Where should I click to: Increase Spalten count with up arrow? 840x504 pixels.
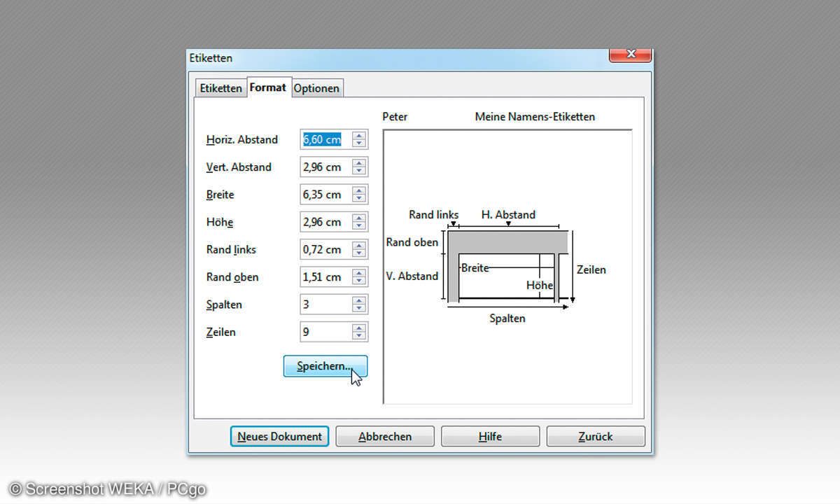(359, 300)
